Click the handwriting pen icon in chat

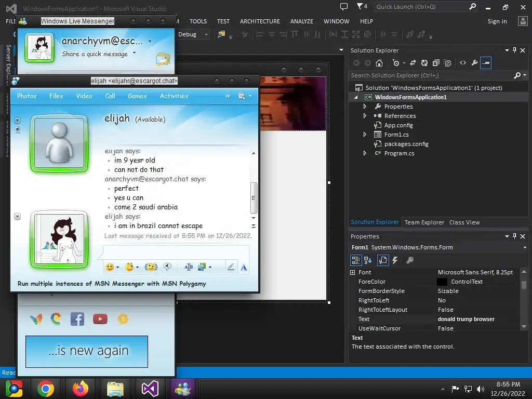click(231, 268)
